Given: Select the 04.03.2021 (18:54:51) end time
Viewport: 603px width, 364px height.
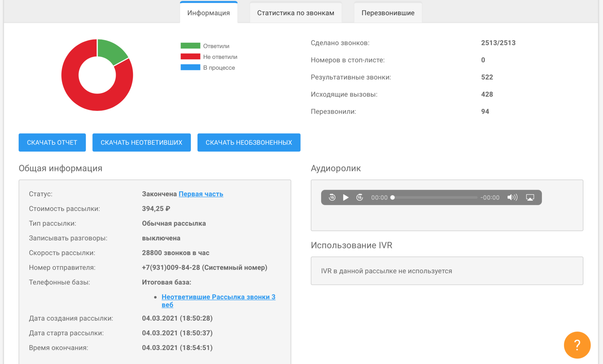Looking at the screenshot, I should [x=177, y=348].
